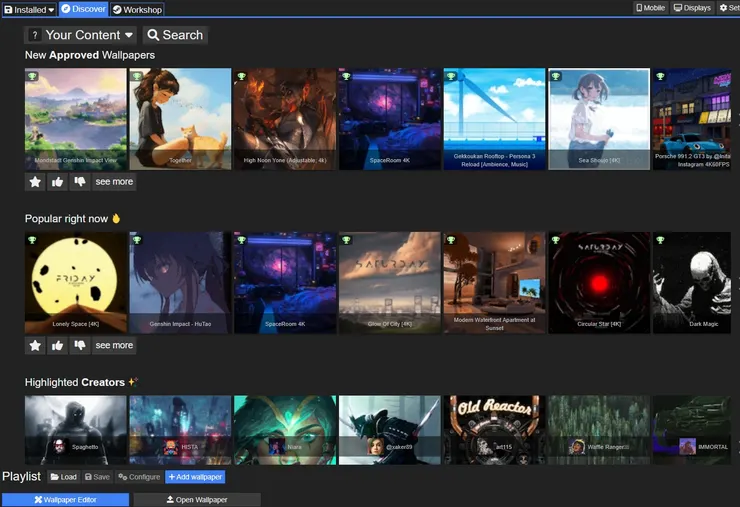Expand the Installed dropdown tab
Screen dimensions: 740x507
point(29,9)
